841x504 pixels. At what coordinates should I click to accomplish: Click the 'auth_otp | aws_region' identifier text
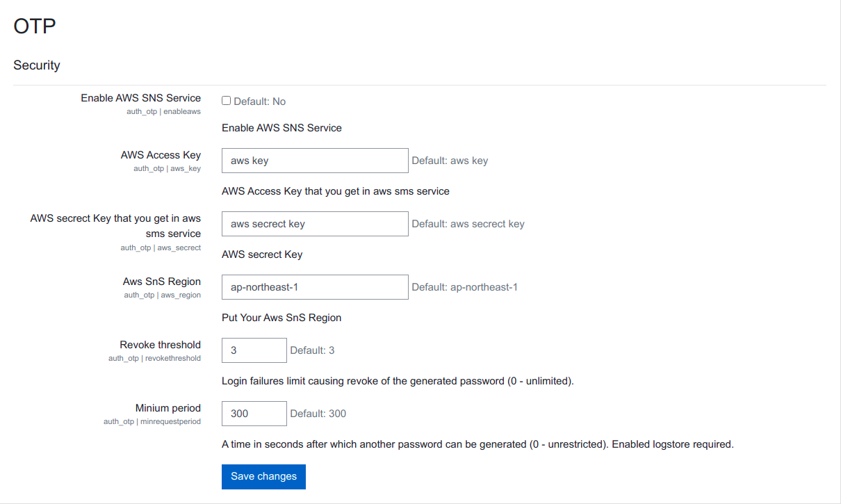162,295
